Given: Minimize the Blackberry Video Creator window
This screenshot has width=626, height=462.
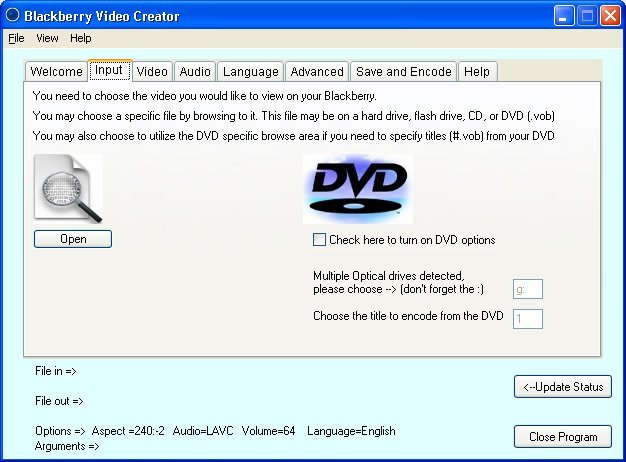Looking at the screenshot, I should tap(563, 16).
